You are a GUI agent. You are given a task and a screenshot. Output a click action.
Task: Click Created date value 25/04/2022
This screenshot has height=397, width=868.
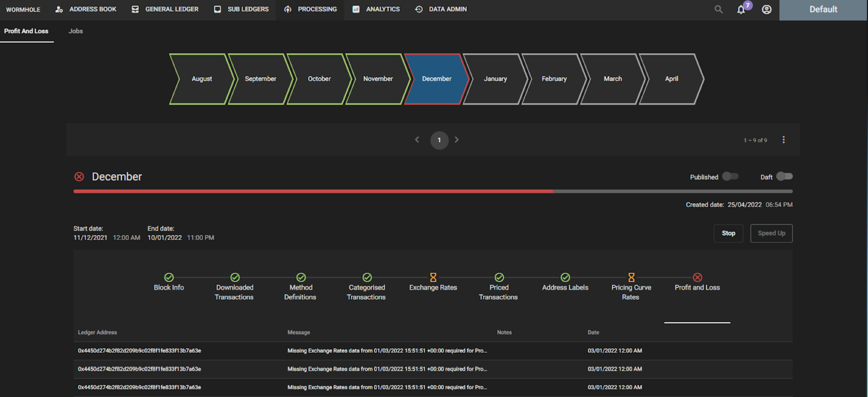click(745, 205)
